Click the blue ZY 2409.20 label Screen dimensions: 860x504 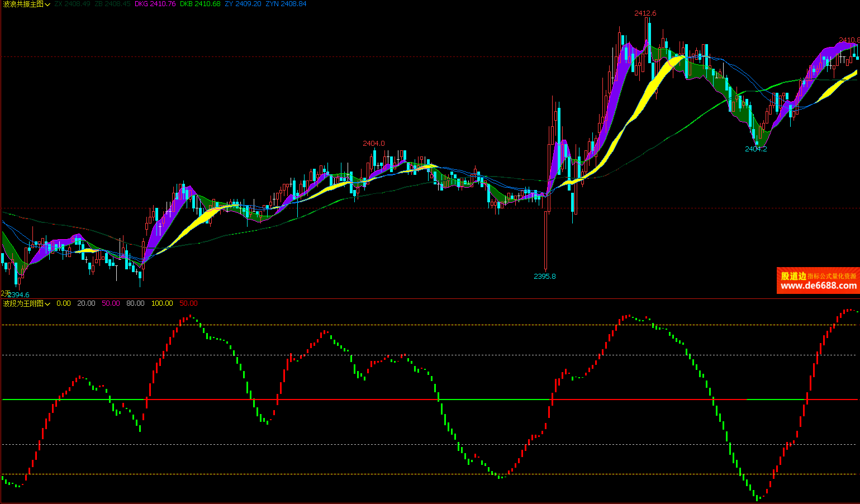click(x=243, y=4)
